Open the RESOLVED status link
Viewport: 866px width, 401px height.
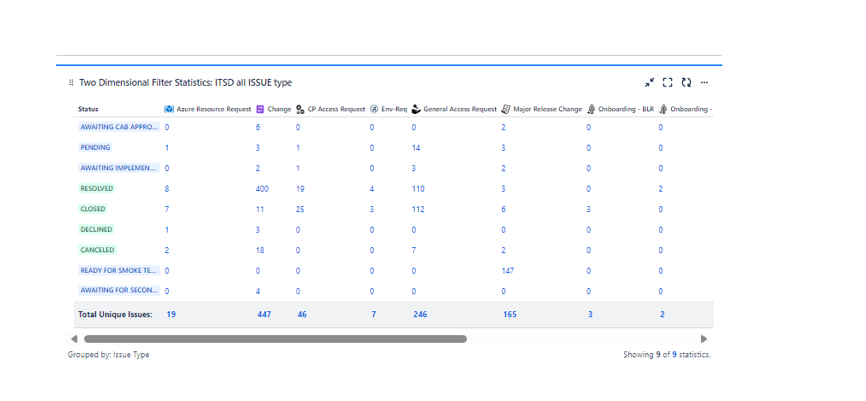click(97, 188)
